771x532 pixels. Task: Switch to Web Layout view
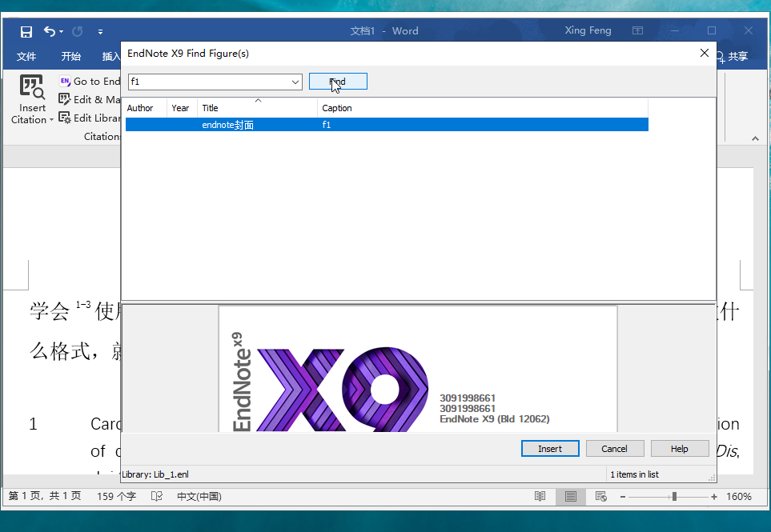point(601,497)
